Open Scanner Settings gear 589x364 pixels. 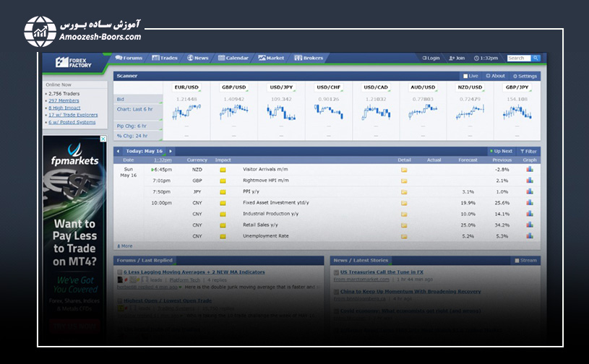tap(525, 76)
